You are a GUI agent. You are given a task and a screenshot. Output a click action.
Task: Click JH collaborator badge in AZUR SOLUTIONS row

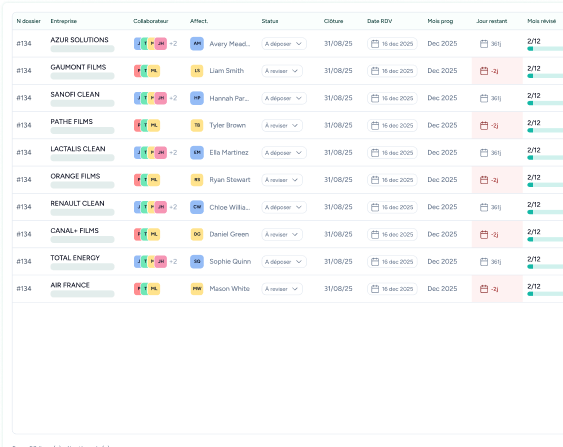[x=161, y=43]
